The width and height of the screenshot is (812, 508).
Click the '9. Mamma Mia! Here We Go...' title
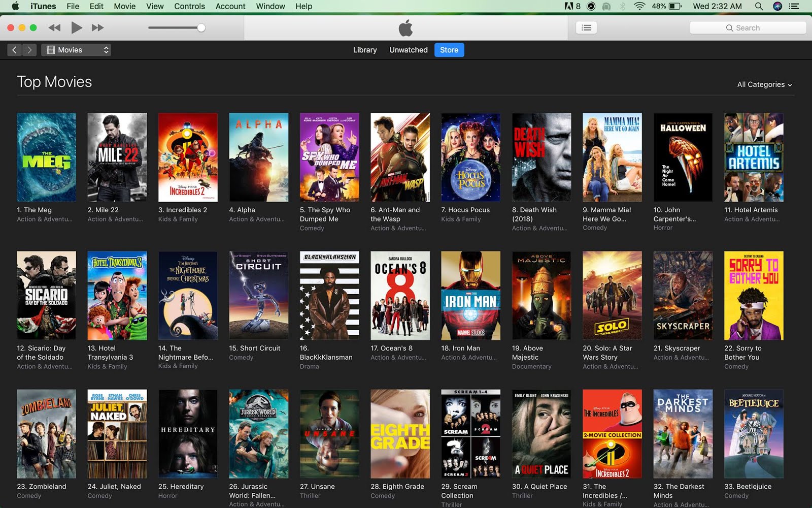pyautogui.click(x=607, y=214)
